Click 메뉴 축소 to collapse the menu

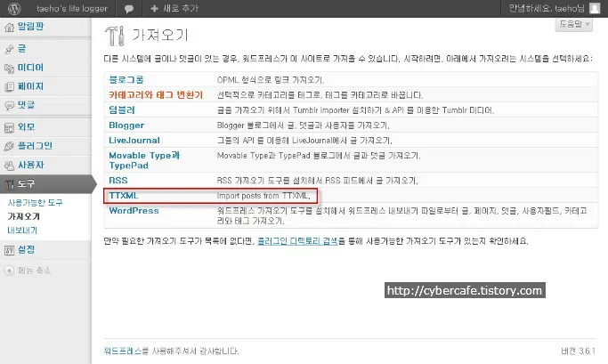click(x=34, y=271)
